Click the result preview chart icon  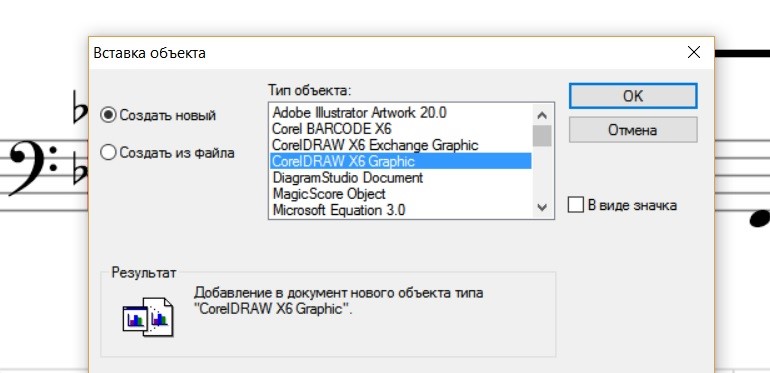click(x=148, y=317)
